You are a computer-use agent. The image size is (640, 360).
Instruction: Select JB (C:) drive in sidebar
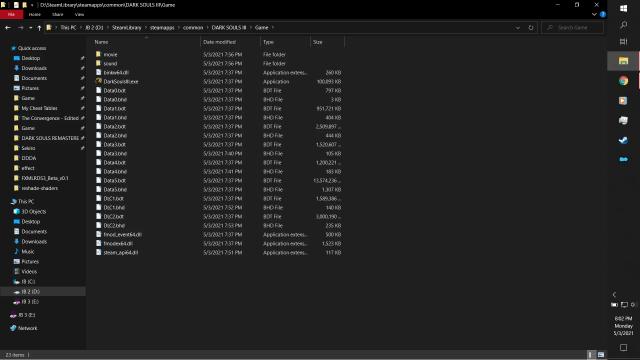point(24,282)
